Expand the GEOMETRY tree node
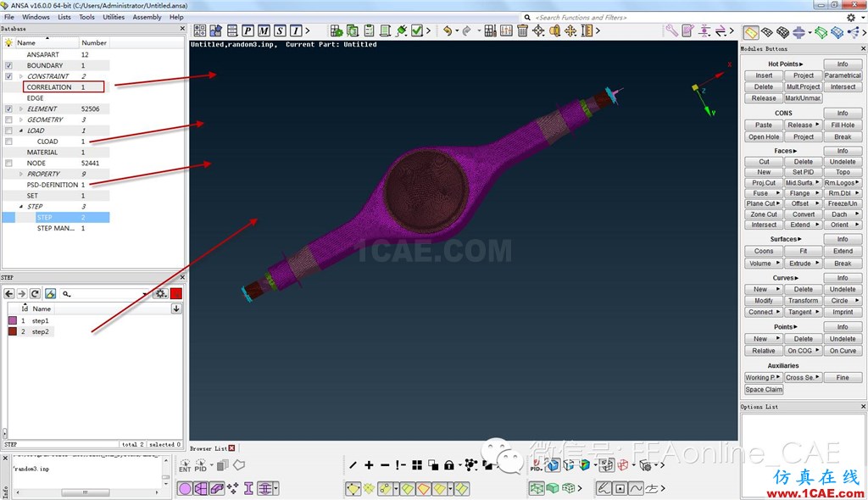Screen dimensions: 868x500 21,119
